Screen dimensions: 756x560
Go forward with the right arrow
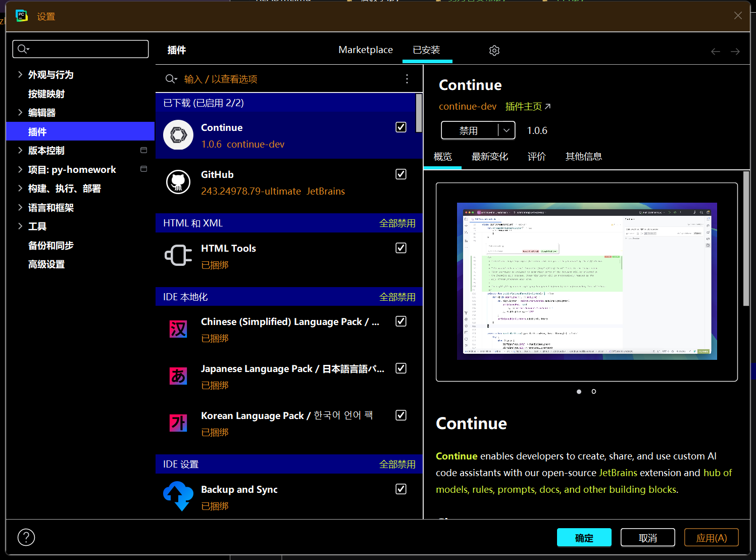tap(735, 52)
